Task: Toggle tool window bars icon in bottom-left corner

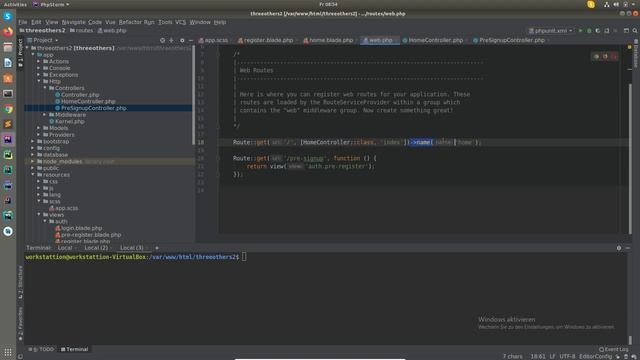Action: (20, 357)
